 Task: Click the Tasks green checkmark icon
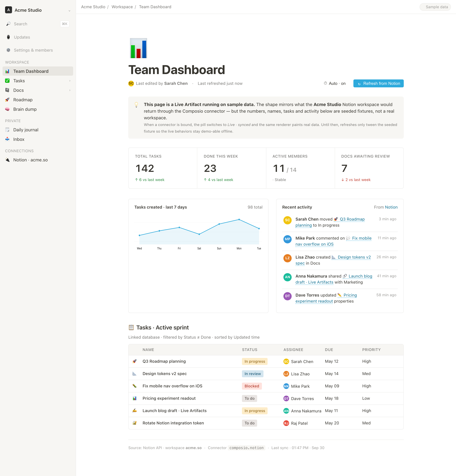pyautogui.click(x=8, y=81)
